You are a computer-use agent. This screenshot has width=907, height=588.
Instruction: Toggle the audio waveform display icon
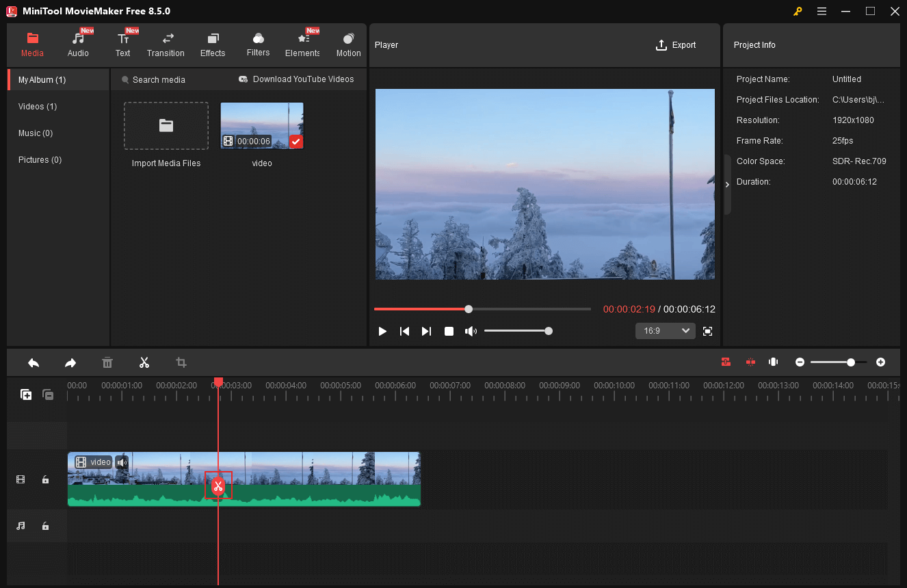pyautogui.click(x=773, y=362)
